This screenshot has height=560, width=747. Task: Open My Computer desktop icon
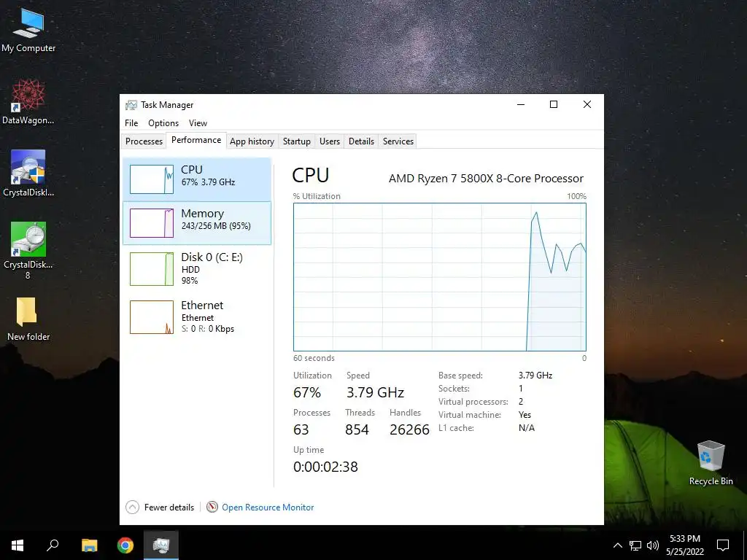pyautogui.click(x=28, y=31)
